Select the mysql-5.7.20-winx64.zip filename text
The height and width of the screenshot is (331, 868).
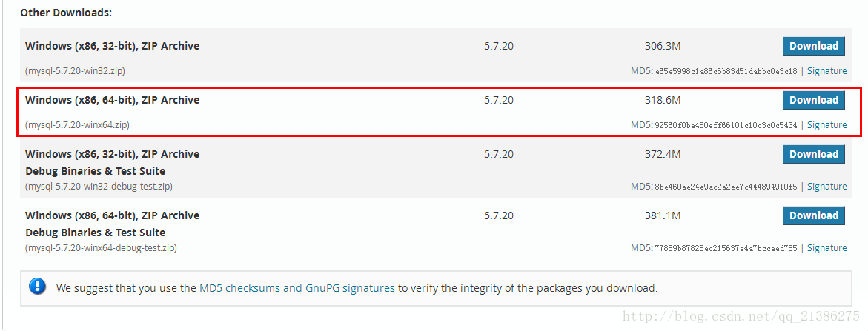click(x=78, y=125)
